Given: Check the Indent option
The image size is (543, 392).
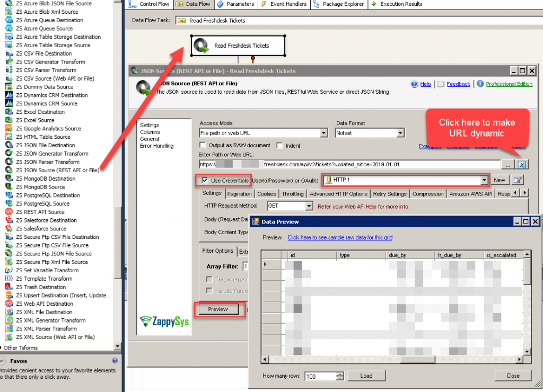Looking at the screenshot, I should click(x=280, y=145).
